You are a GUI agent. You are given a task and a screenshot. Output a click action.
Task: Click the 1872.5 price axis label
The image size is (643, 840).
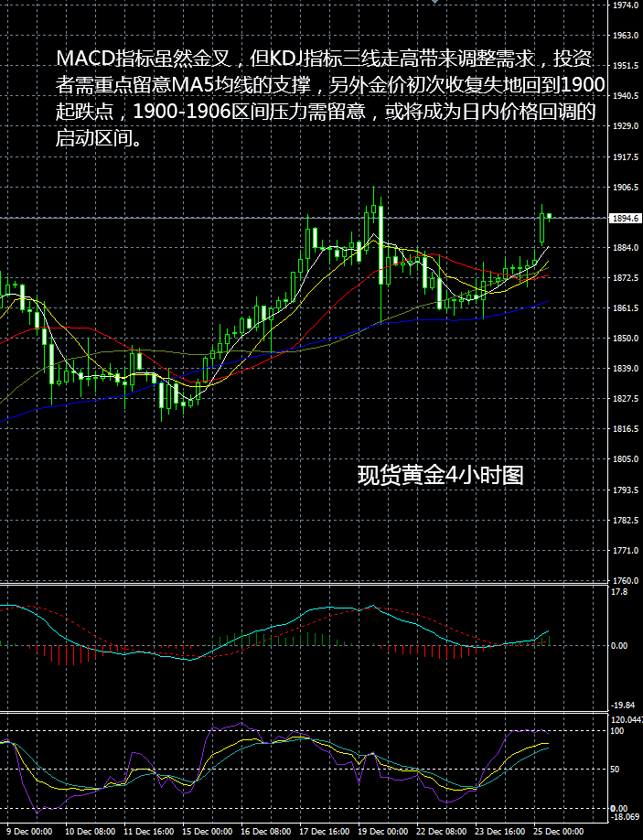pyautogui.click(x=625, y=277)
